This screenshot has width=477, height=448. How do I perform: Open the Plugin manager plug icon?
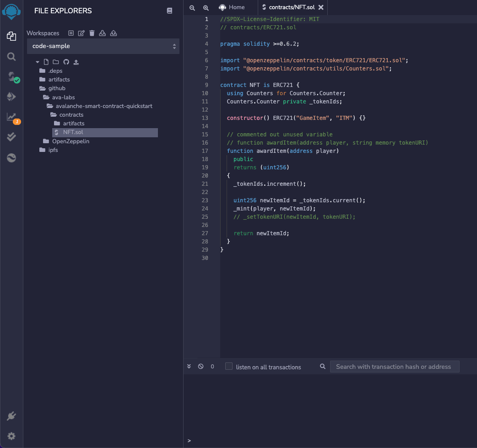pos(11,416)
